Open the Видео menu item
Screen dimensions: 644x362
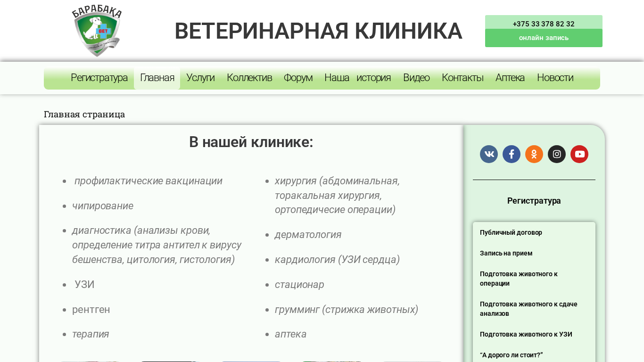416,78
